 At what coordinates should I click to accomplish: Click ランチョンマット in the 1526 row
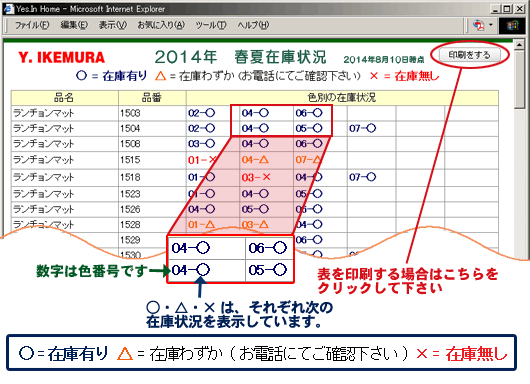coord(43,209)
